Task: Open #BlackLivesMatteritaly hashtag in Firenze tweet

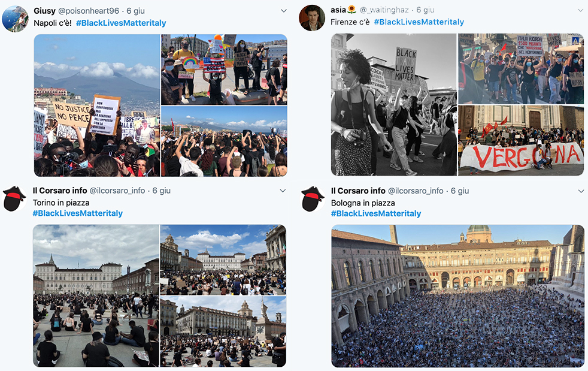Action: click(419, 22)
